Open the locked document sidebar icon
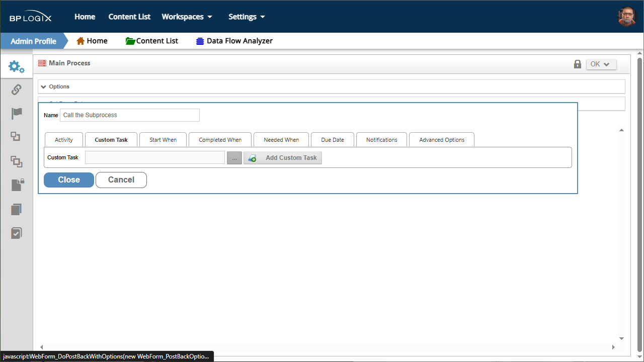Image resolution: width=644 pixels, height=362 pixels. [x=17, y=185]
